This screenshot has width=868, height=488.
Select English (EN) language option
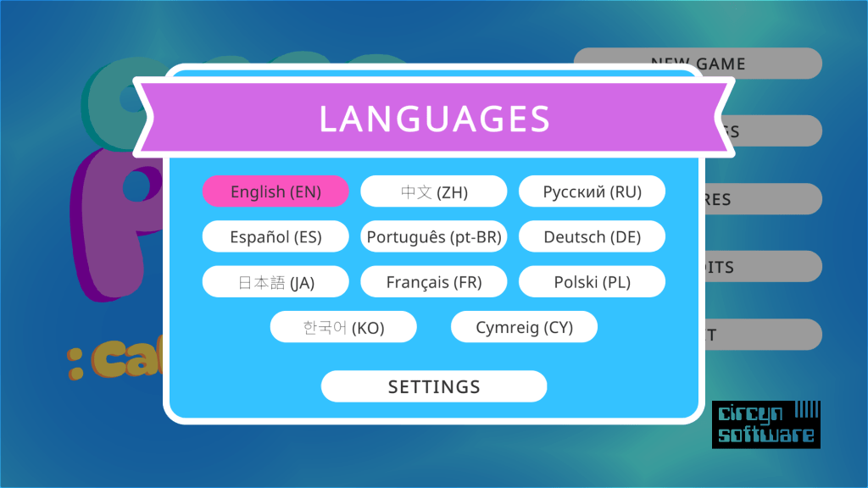(275, 191)
